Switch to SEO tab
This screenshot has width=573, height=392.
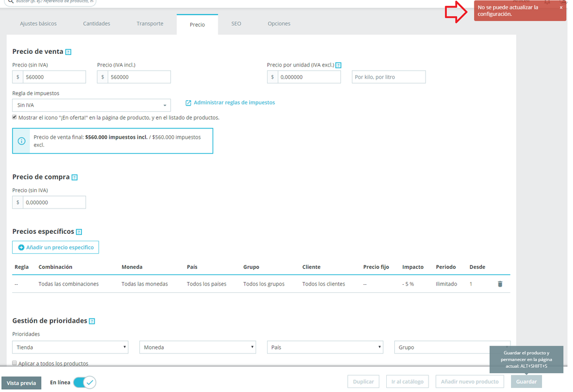[236, 23]
